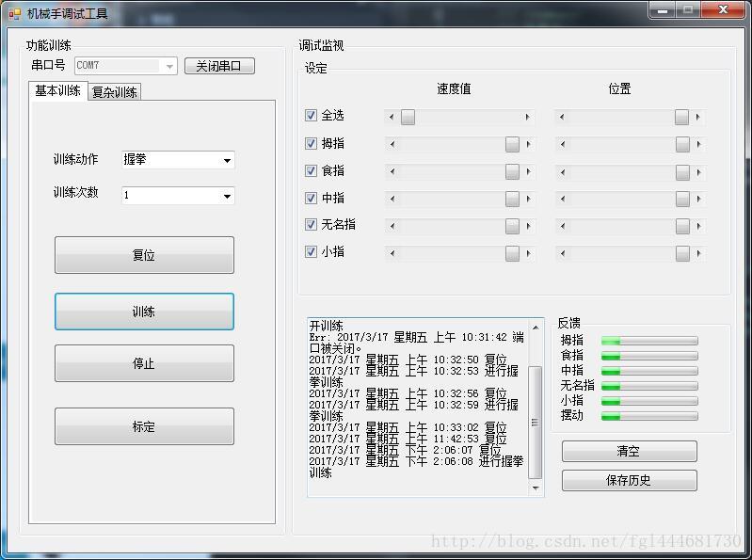Click left arrow of 全选 position slider
This screenshot has width=752, height=560.
(x=562, y=117)
